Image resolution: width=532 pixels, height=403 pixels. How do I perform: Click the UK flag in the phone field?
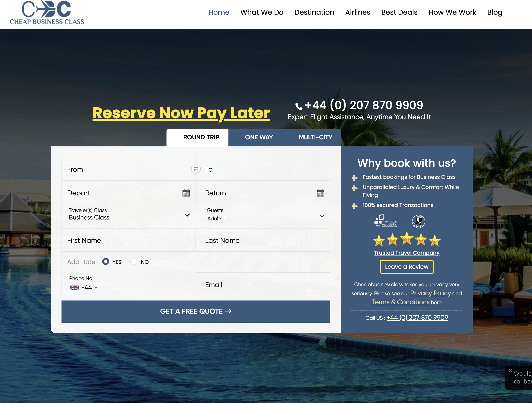(x=74, y=287)
